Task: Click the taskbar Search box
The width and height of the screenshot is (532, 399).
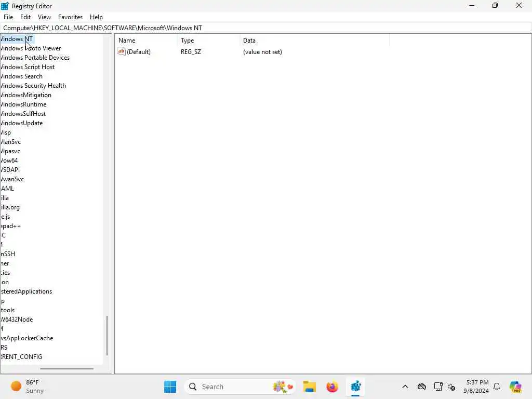Action: [x=240, y=387]
